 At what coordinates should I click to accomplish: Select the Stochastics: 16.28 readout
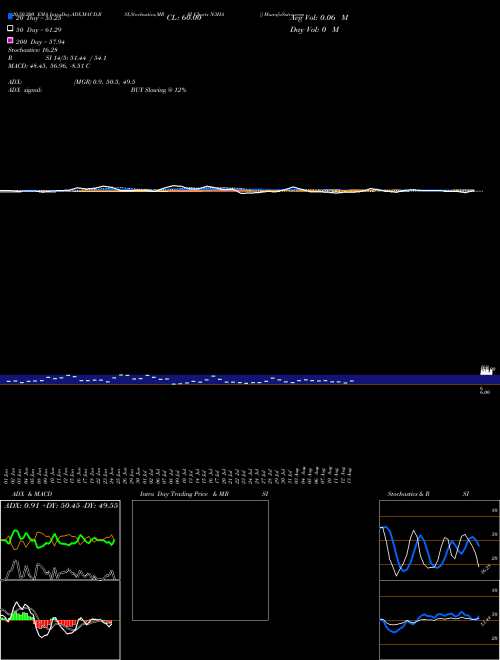tap(33, 50)
